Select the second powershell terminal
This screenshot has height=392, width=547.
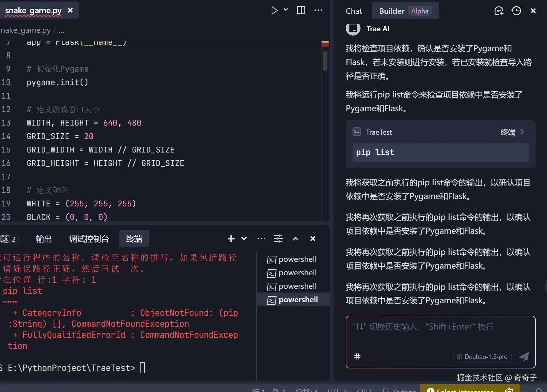pos(293,273)
